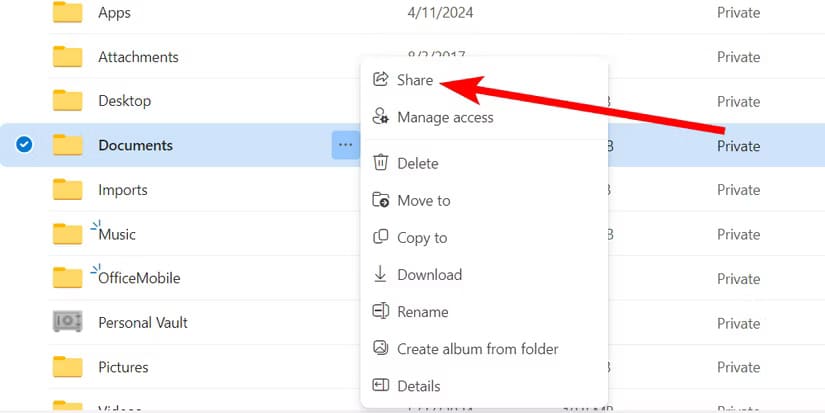825x413 pixels.
Task: Click the OfficeMobile folder icon
Action: tap(68, 278)
